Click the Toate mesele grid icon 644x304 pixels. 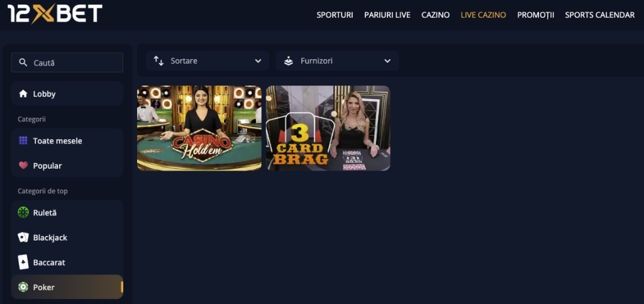pos(23,141)
